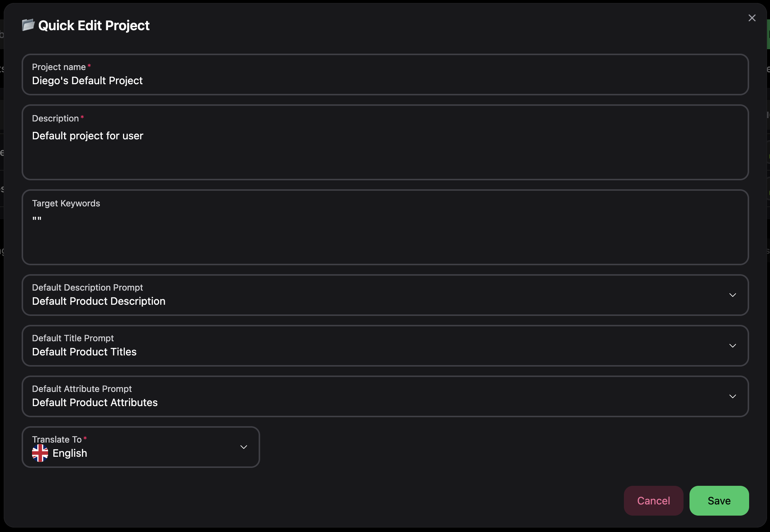Screen dimensions: 770x532
Task: Click the British flag icon in Translate To
Action: [x=40, y=453]
